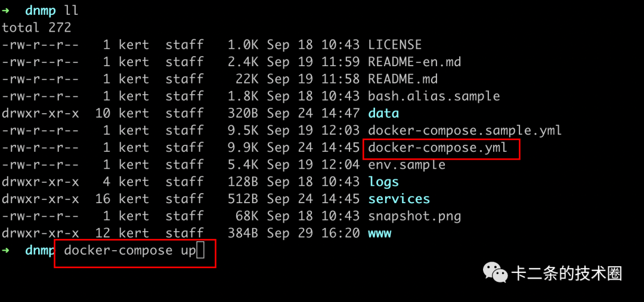Click the cyan www directory name
This screenshot has width=644, height=302.
[380, 233]
